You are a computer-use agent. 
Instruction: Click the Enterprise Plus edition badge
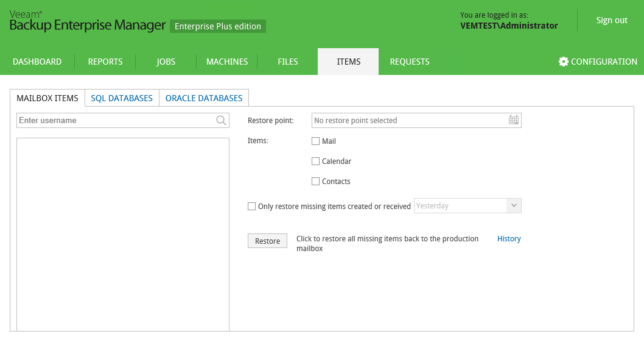click(x=218, y=26)
